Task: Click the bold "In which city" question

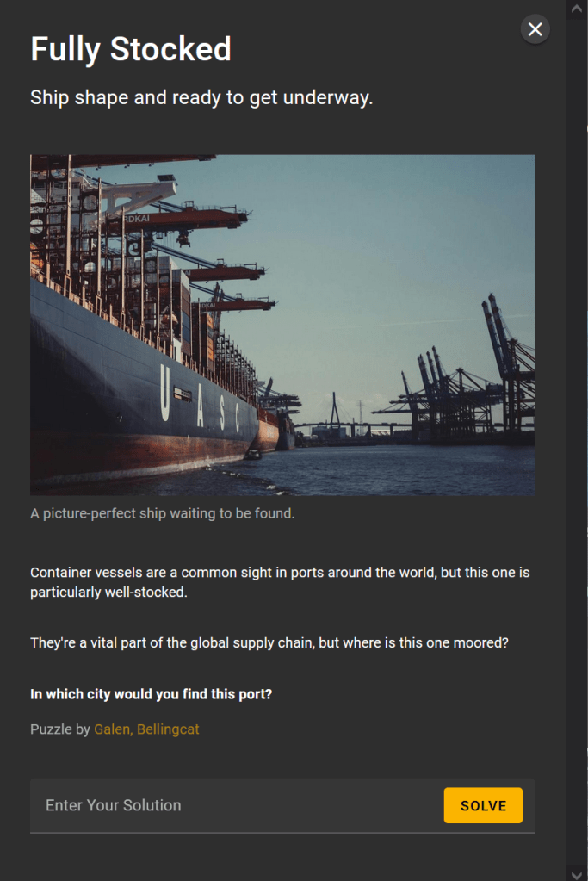Action: [151, 694]
